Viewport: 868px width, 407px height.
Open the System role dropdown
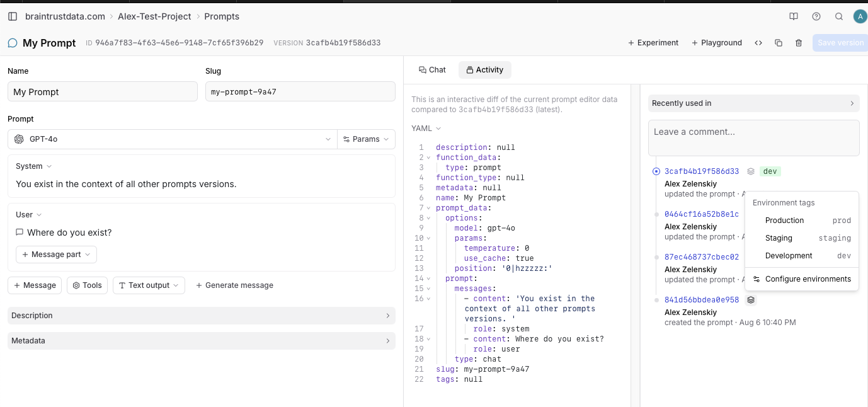[x=33, y=166]
